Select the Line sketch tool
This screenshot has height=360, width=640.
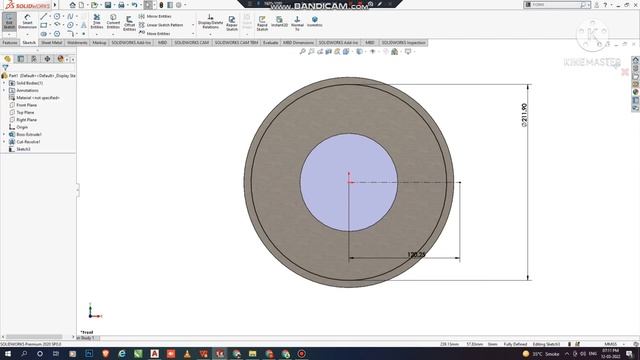(44, 16)
